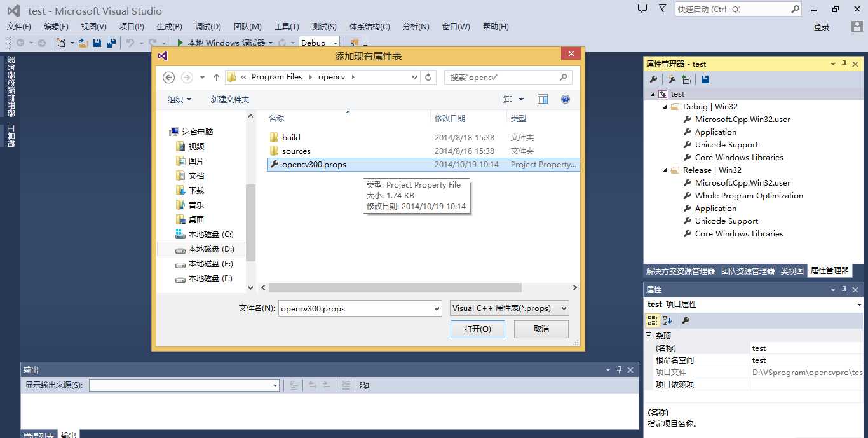The image size is (868, 438).
Task: Click Up one level arrow in dialog
Action: point(217,78)
